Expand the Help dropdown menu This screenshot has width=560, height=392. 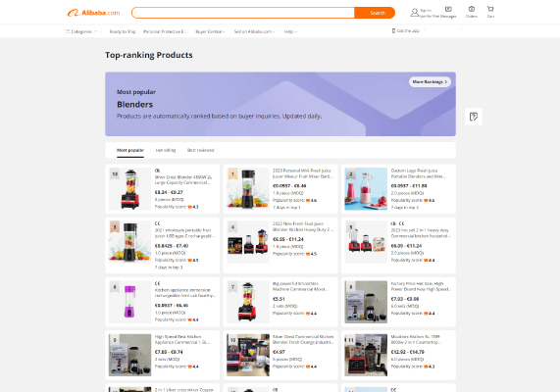[x=290, y=31]
